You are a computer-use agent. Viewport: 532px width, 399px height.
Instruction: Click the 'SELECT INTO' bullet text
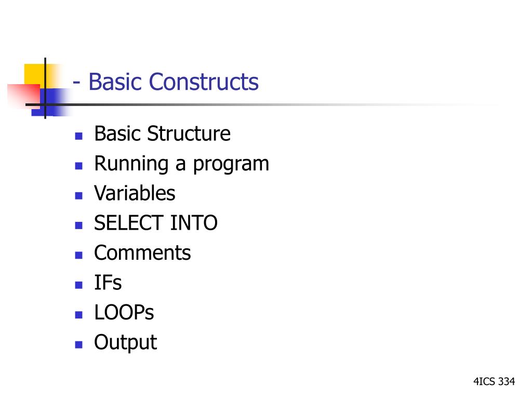click(156, 223)
